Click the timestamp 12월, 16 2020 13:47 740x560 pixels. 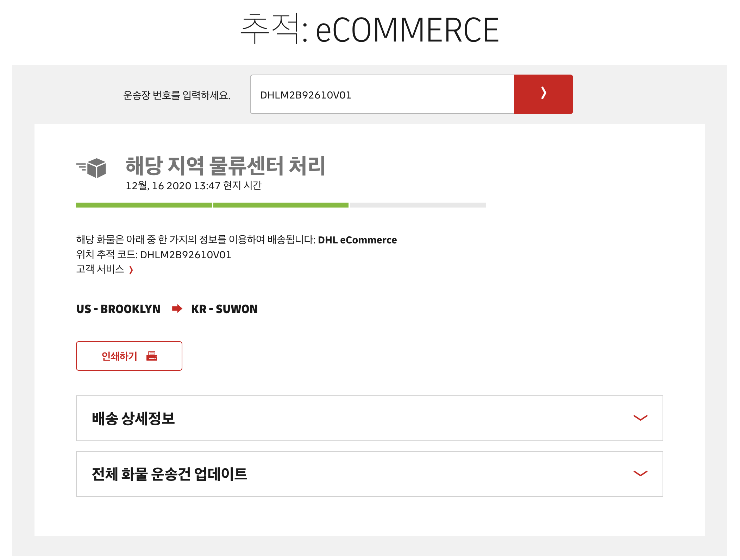(173, 186)
